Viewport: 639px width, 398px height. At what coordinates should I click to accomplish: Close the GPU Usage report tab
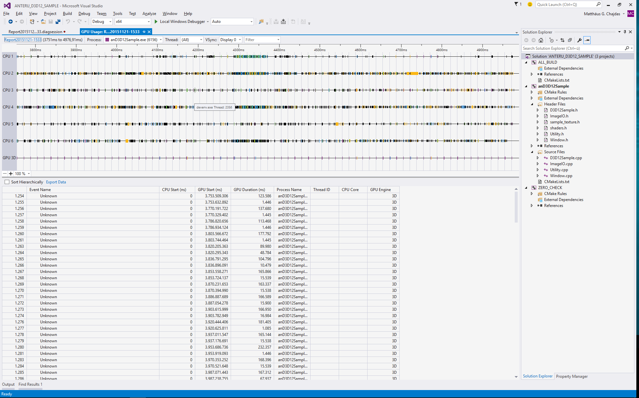point(149,31)
